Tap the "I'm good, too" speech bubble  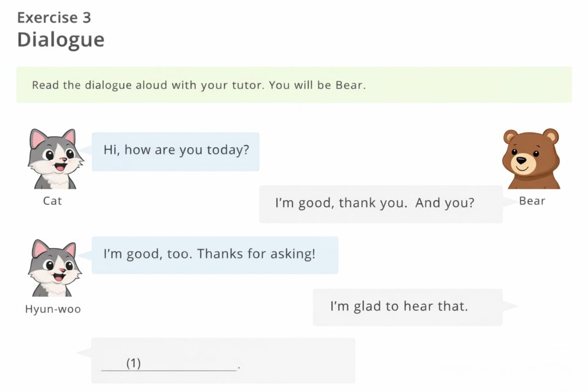pos(215,255)
